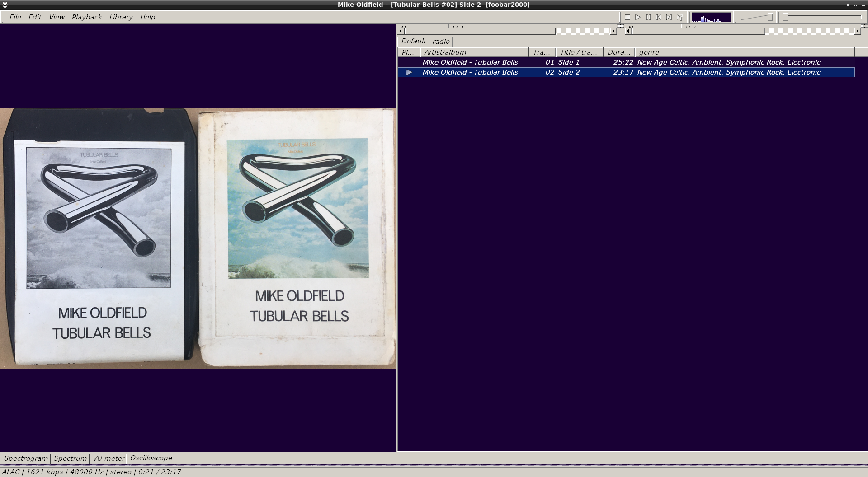Viewport: 868px width, 477px height.
Task: Click the volume slider knob
Action: pyautogui.click(x=770, y=17)
